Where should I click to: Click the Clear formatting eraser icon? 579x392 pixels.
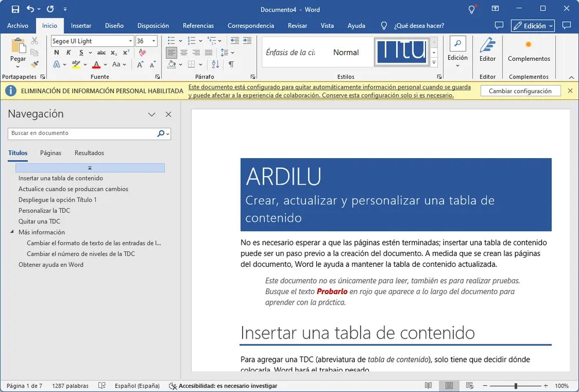point(142,53)
